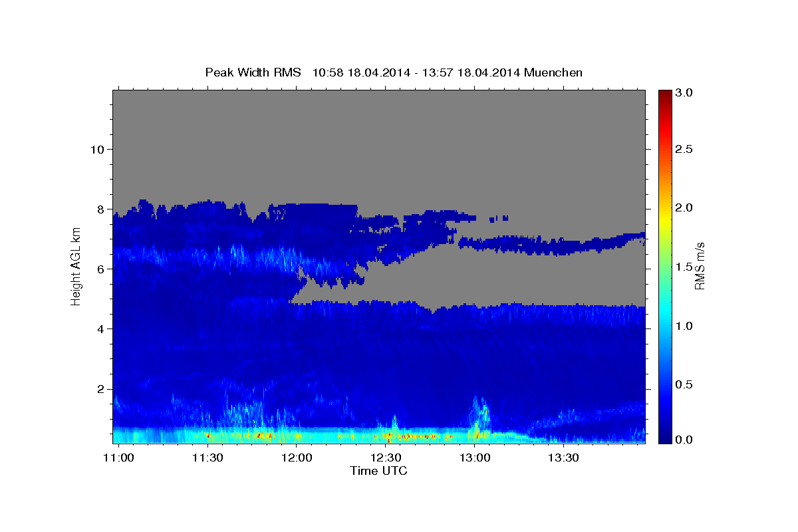Screen dimensions: 798x532
Task: Click the 'RMS m/s' colorbar label
Action: 700,266
